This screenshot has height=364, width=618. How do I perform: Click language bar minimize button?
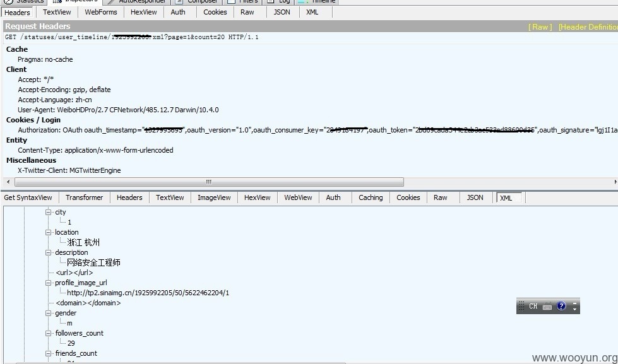click(574, 303)
